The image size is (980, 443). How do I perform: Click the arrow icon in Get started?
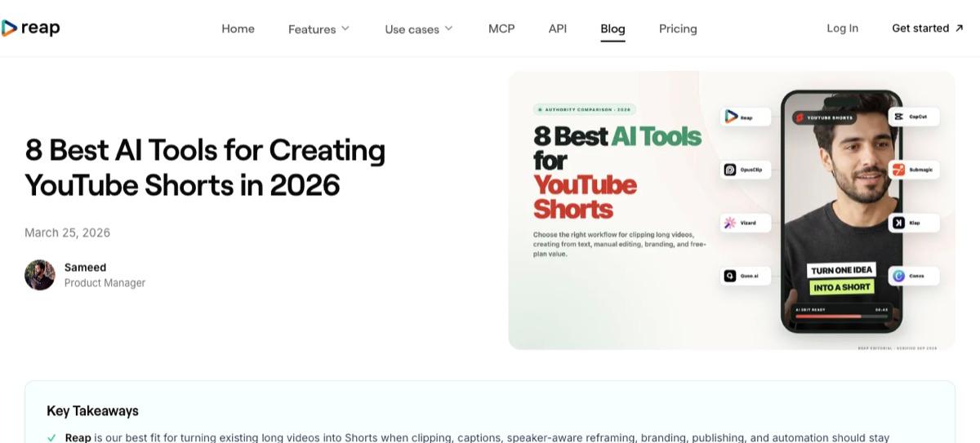(x=959, y=28)
